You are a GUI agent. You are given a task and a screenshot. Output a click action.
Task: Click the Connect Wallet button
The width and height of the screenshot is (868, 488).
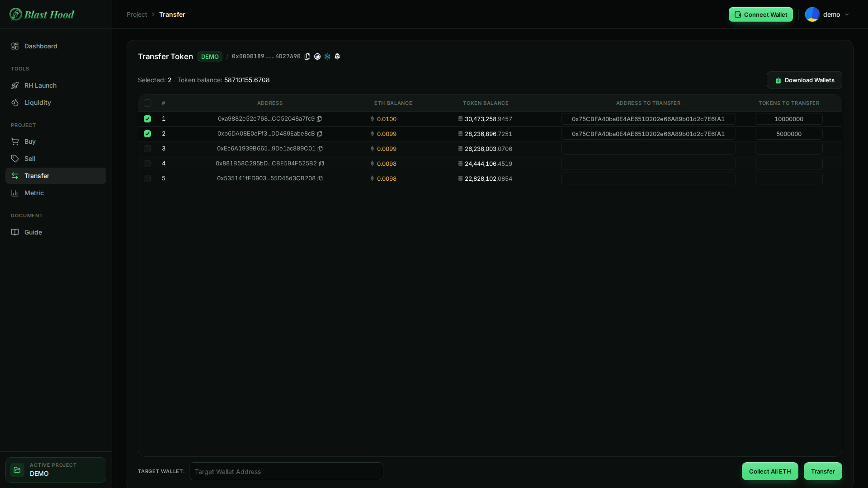[x=760, y=14]
